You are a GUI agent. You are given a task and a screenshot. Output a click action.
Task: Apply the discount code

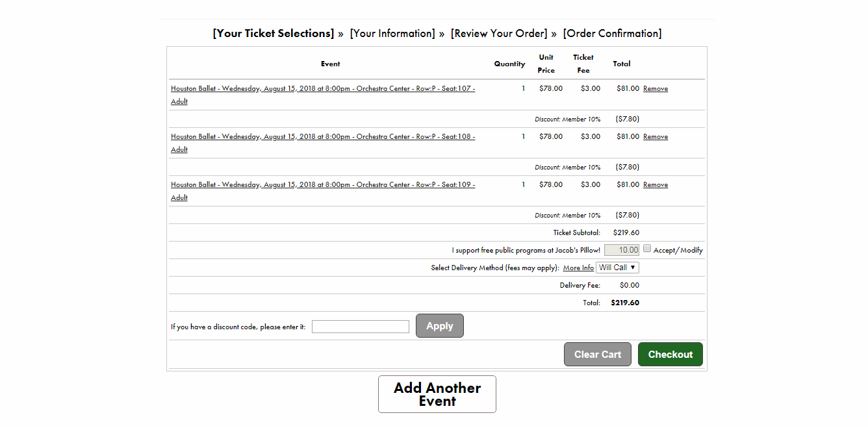point(440,326)
